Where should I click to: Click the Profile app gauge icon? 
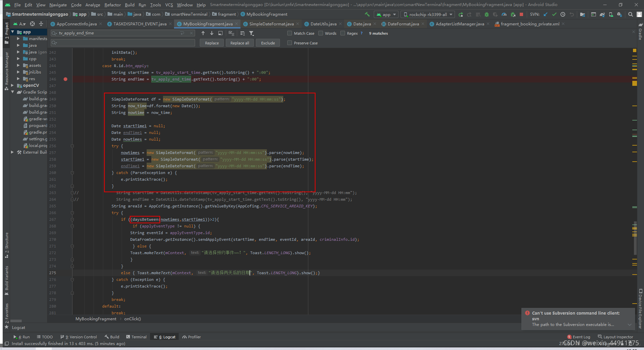[504, 14]
